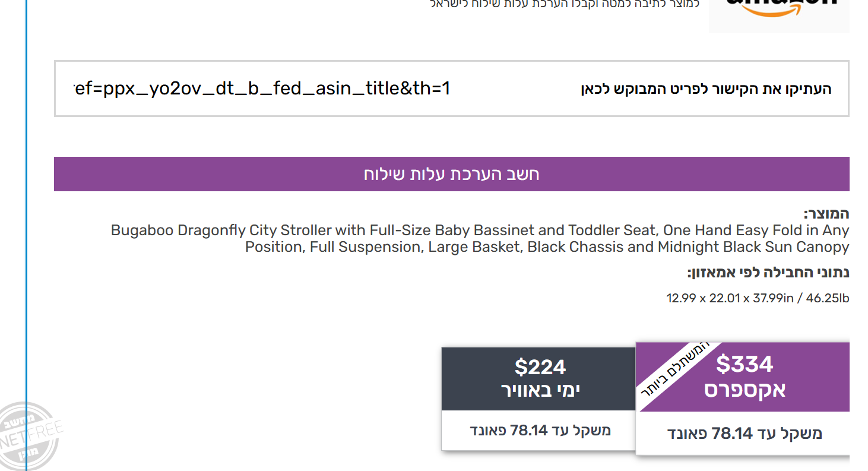Screen dimensions: 868x471
Task: Select the $224 price in the dark card
Action: 540,367
